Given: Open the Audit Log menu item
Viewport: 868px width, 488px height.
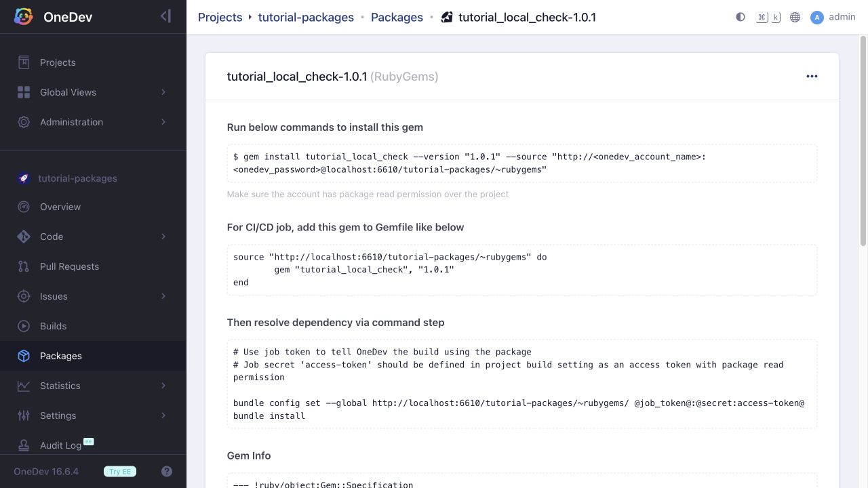Looking at the screenshot, I should pyautogui.click(x=93, y=445).
